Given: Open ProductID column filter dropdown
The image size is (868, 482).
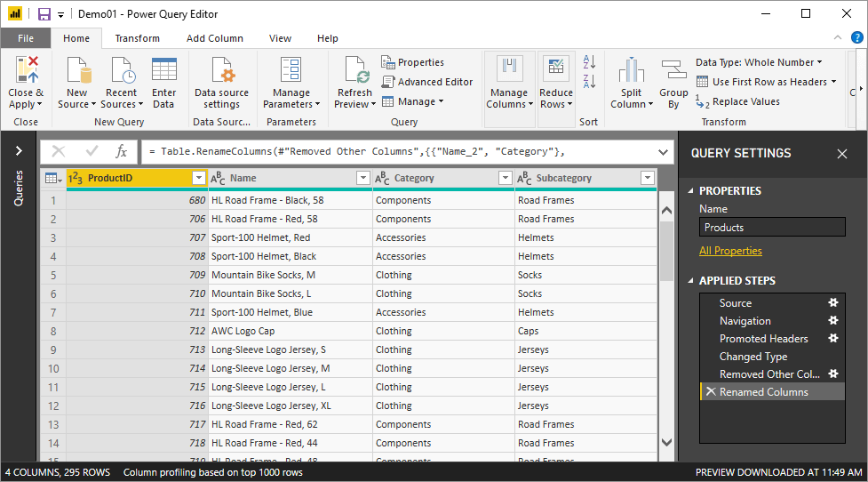Looking at the screenshot, I should pyautogui.click(x=199, y=178).
